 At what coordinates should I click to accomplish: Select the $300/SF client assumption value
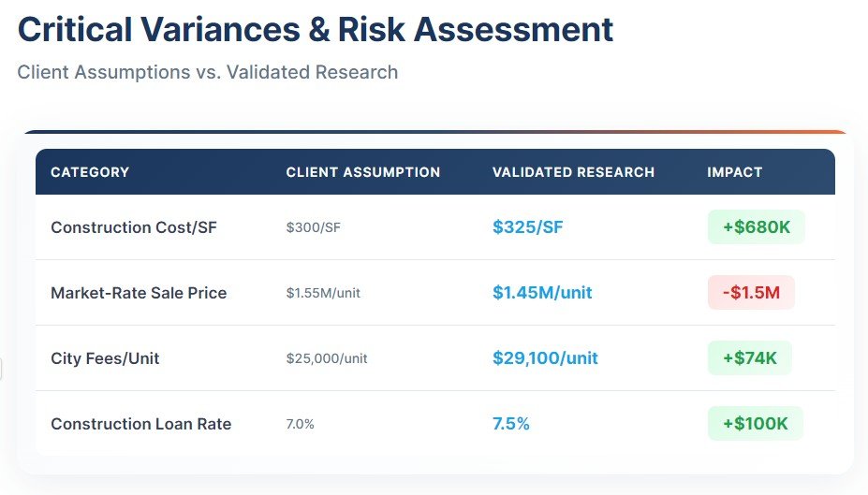314,227
